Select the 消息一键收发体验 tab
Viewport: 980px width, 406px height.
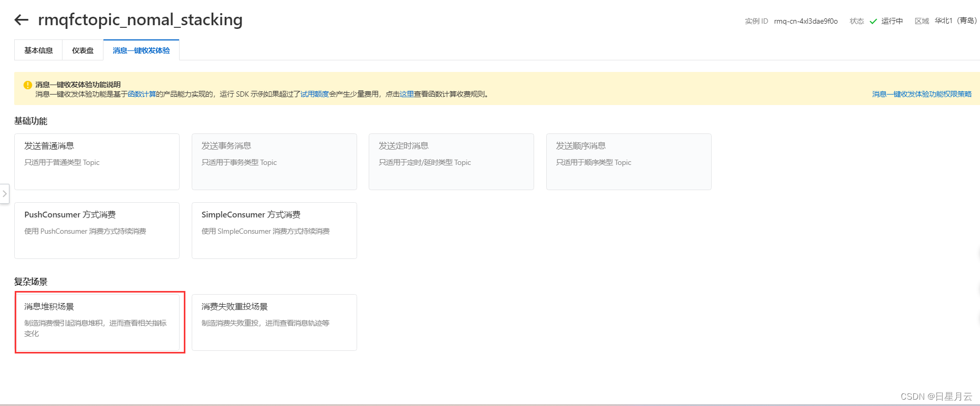point(141,50)
